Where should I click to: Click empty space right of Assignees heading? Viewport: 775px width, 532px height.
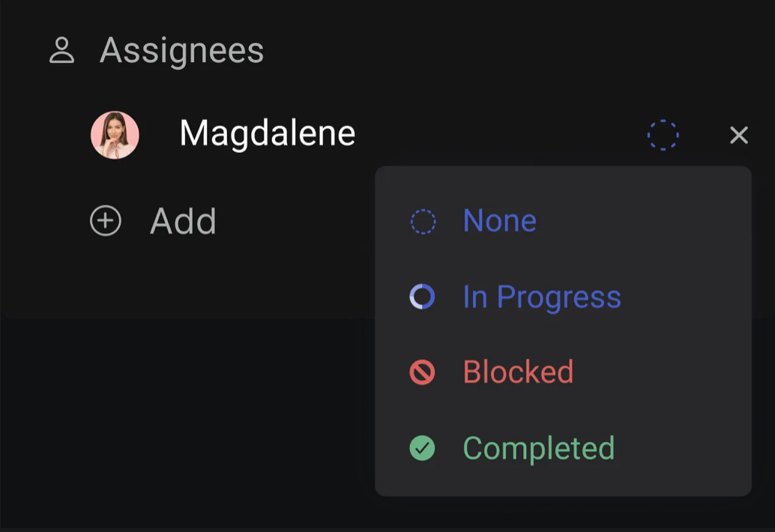(494, 50)
